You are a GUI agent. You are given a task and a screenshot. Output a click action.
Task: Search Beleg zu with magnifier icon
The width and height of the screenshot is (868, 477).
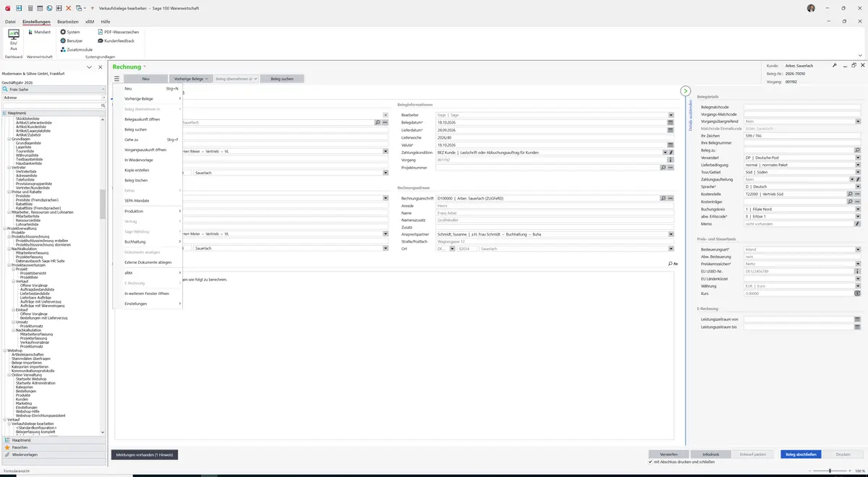coord(858,150)
